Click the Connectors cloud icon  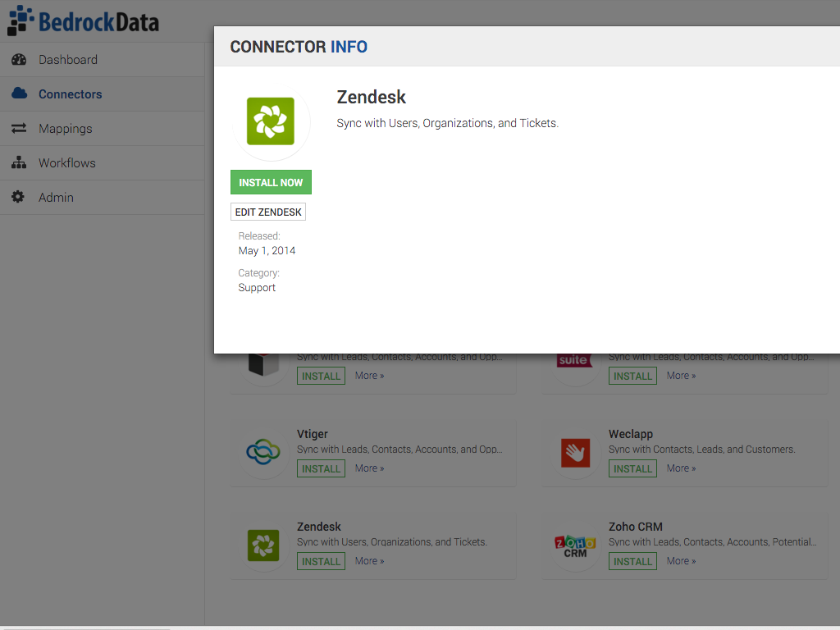tap(19, 94)
